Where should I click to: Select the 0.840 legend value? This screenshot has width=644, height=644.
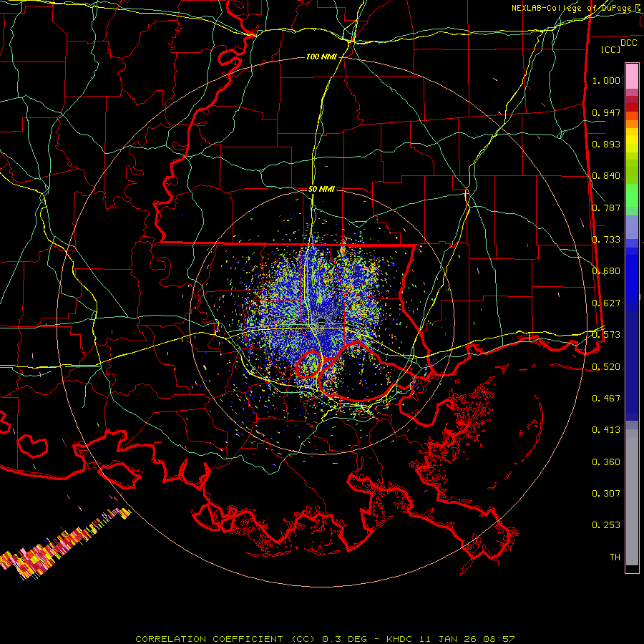(606, 176)
